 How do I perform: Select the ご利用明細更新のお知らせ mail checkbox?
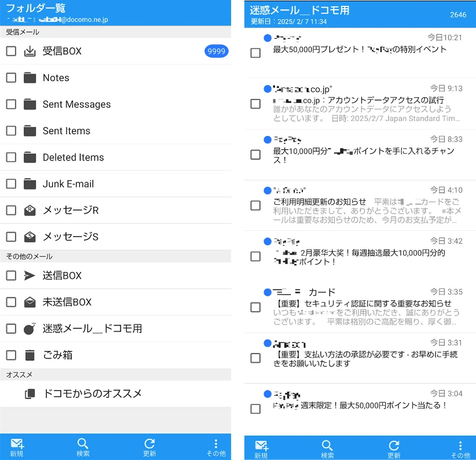point(255,206)
